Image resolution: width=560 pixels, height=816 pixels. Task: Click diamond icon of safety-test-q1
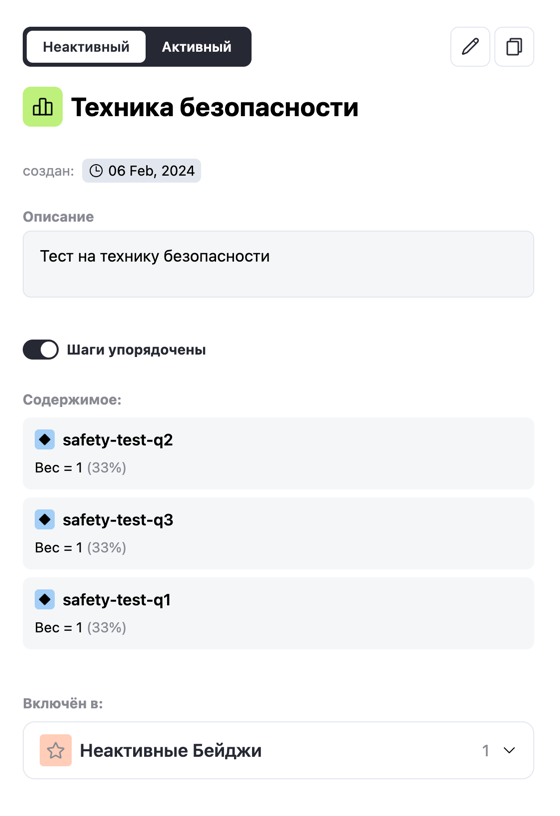[45, 600]
